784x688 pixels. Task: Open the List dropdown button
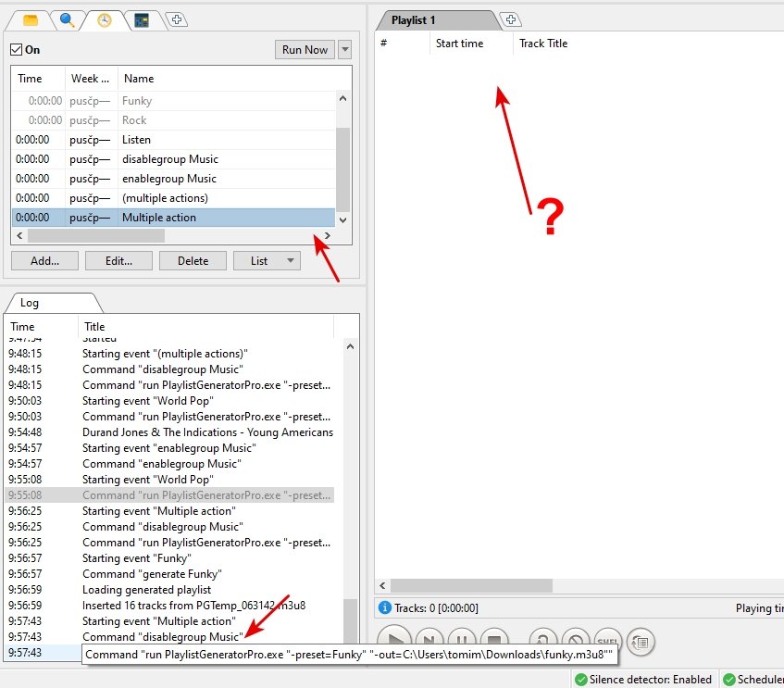point(267,261)
